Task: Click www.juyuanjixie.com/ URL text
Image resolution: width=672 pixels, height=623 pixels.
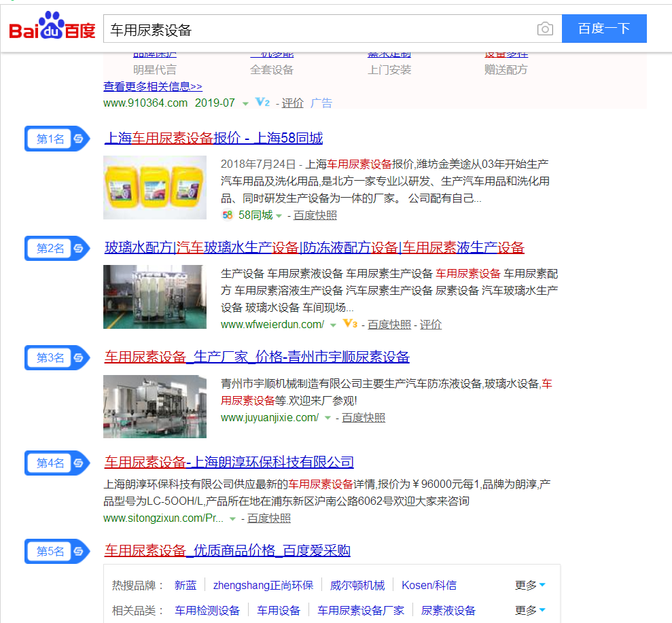Action: (270, 417)
